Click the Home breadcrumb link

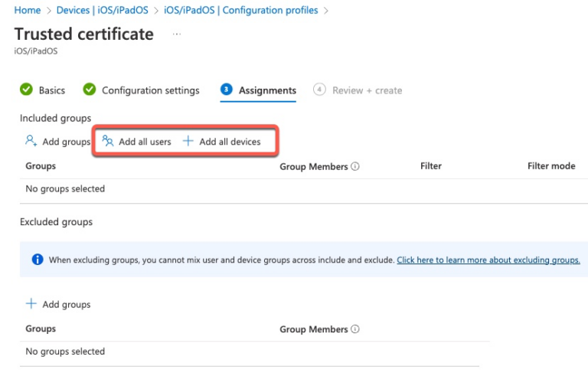(28, 10)
